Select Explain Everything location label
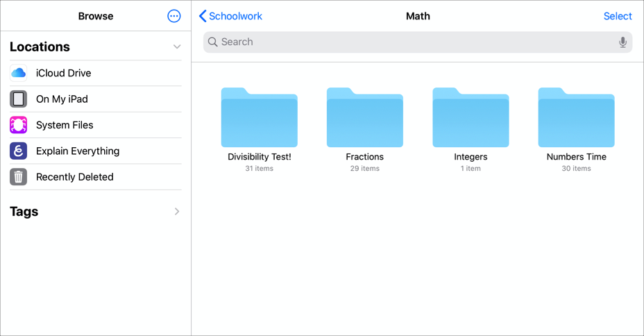 click(78, 151)
